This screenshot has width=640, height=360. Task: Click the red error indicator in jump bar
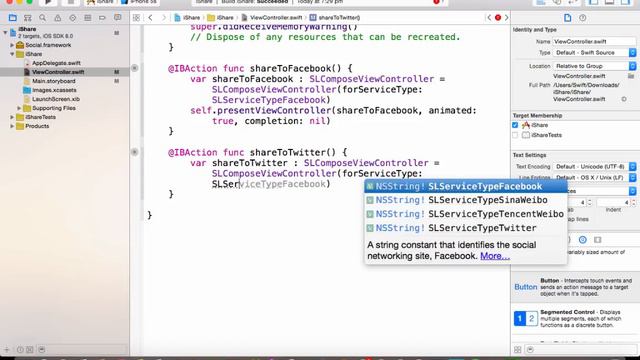[x=498, y=18]
